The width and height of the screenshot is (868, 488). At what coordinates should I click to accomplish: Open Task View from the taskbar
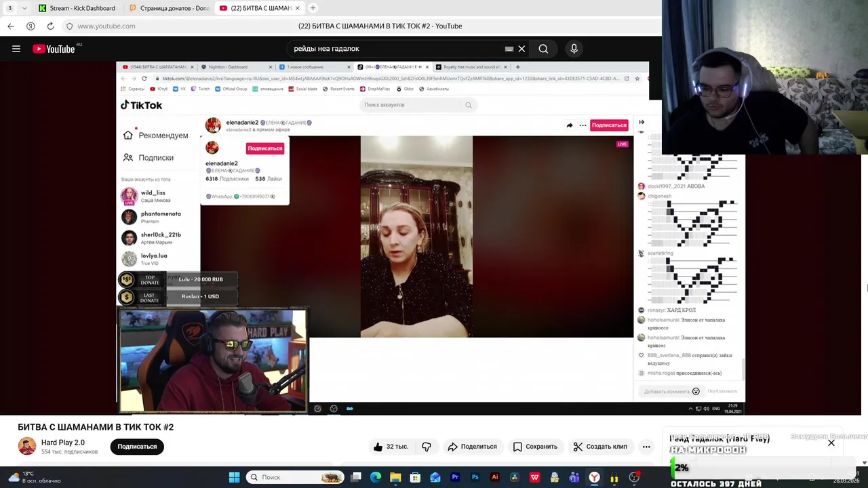pyautogui.click(x=356, y=477)
